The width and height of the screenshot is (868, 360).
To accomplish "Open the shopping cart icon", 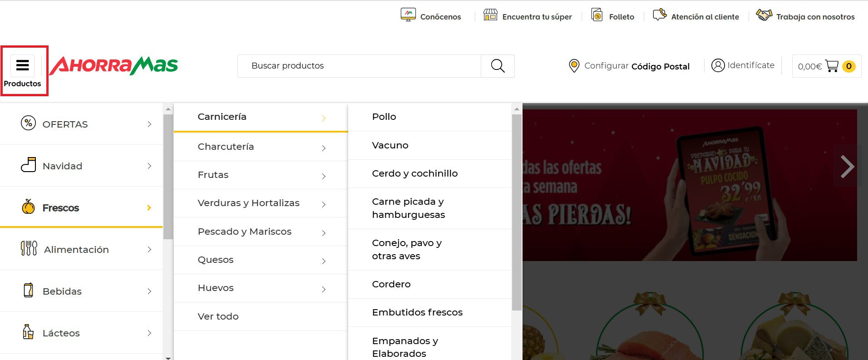I will coord(832,66).
